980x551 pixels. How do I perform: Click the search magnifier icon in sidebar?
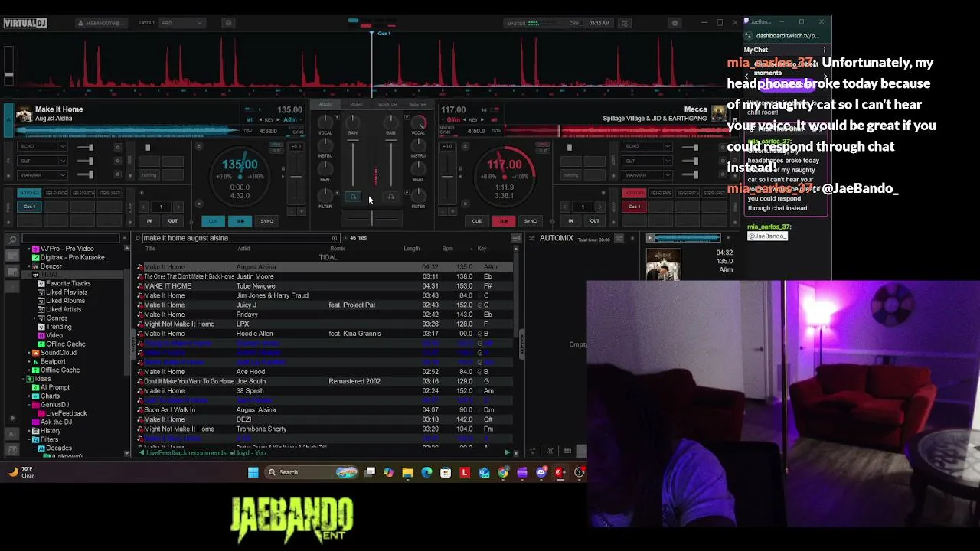click(x=12, y=240)
